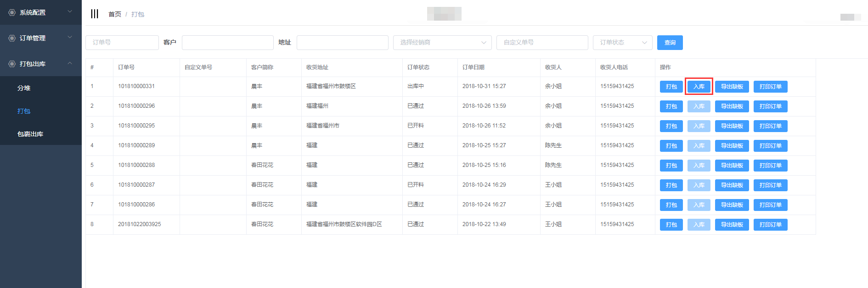
Task: Click 导出缺板 for order 101810000287
Action: point(732,185)
